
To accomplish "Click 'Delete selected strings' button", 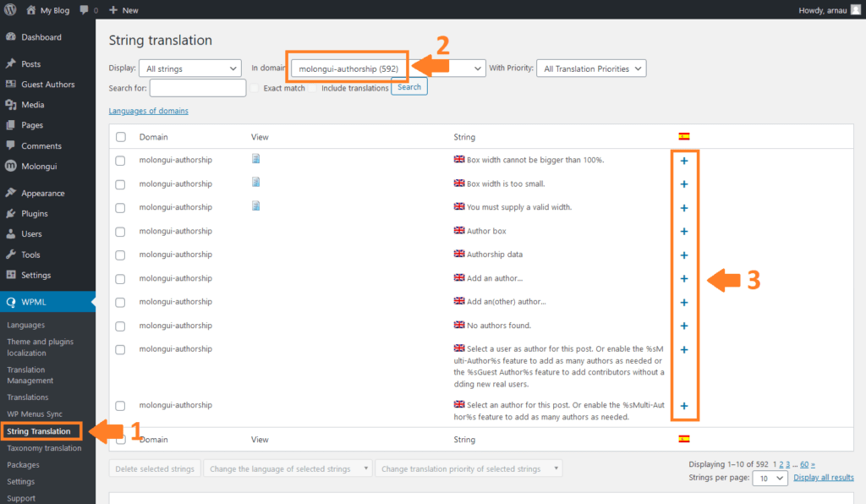I will (155, 468).
